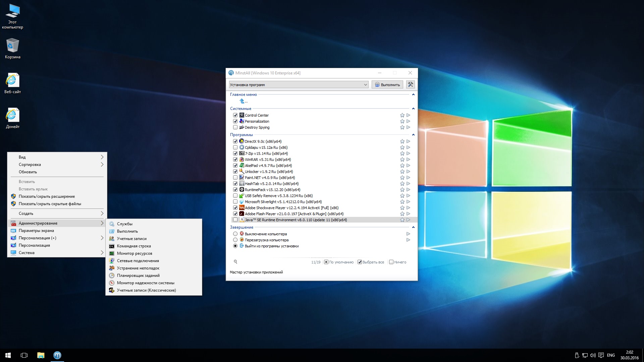Click the wrench settings icon in MInstAll
Image resolution: width=644 pixels, height=362 pixels.
pyautogui.click(x=410, y=84)
